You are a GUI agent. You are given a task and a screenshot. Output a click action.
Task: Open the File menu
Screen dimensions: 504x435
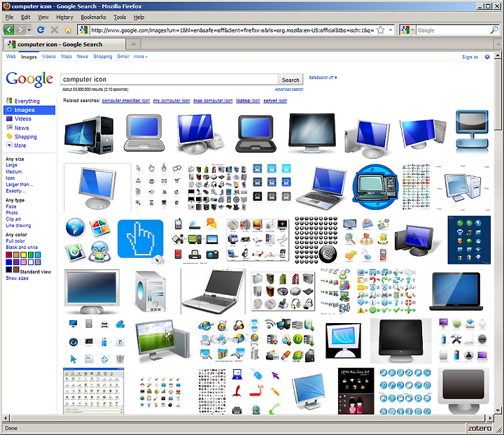(x=10, y=17)
